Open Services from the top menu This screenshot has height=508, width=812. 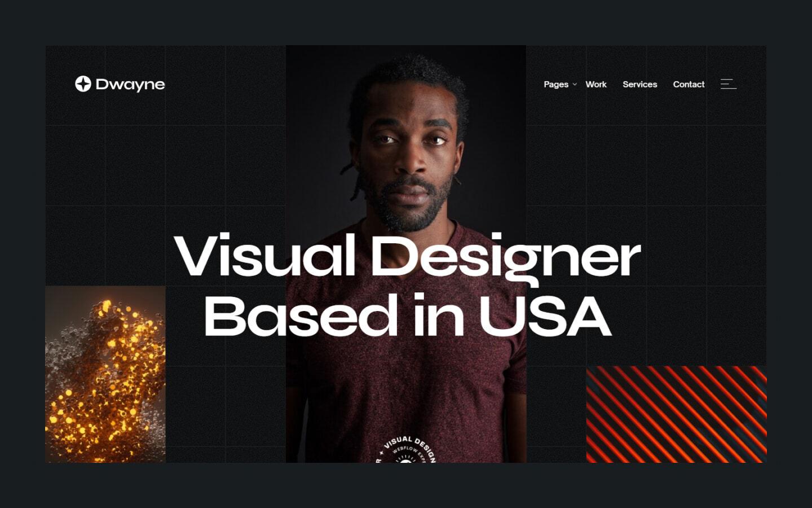tap(639, 84)
